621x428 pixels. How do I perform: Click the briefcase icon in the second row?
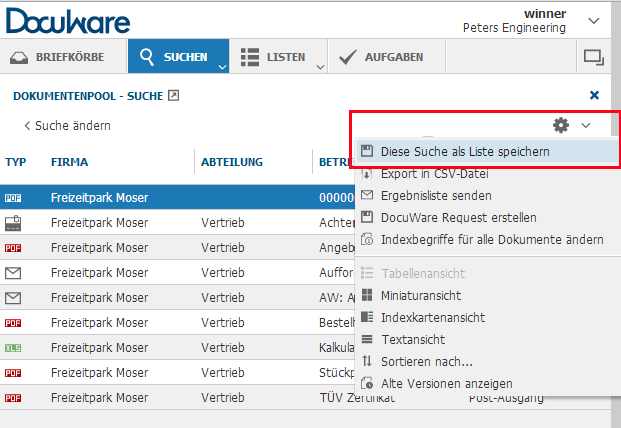[x=13, y=222]
